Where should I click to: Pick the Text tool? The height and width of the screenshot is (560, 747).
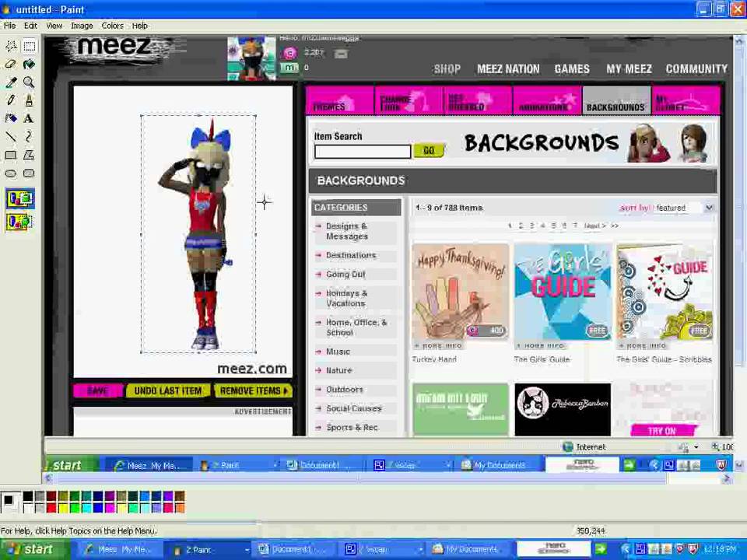pyautogui.click(x=29, y=118)
